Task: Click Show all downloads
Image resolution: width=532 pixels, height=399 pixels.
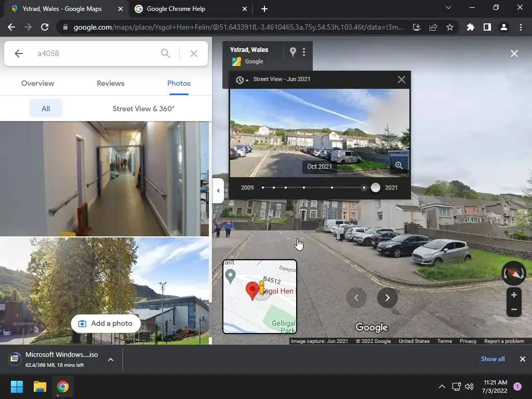Action: [493, 359]
